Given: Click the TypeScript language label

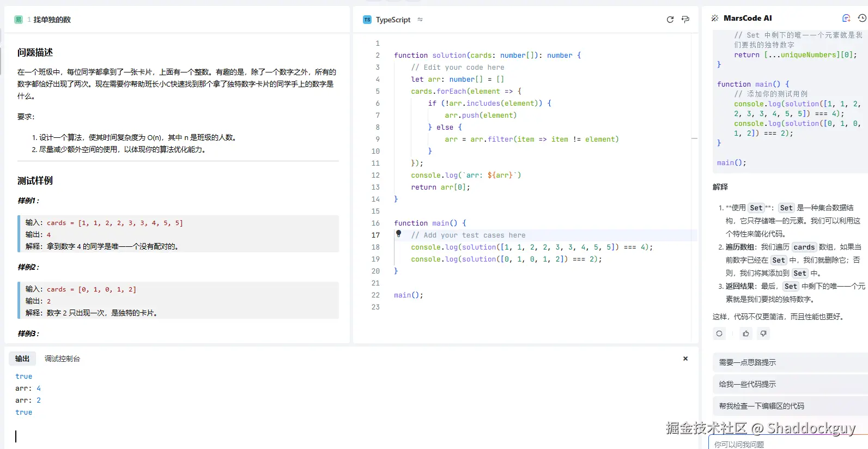Looking at the screenshot, I should click(393, 20).
